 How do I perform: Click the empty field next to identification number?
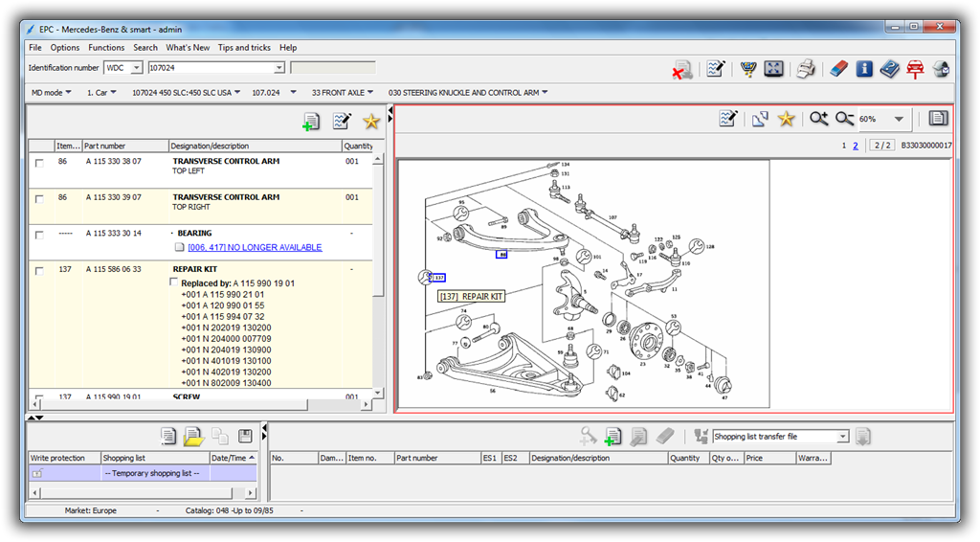pos(332,68)
